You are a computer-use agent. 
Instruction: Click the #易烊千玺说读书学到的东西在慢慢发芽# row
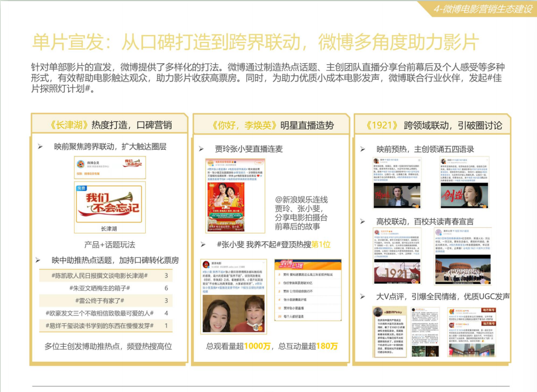coord(106,326)
